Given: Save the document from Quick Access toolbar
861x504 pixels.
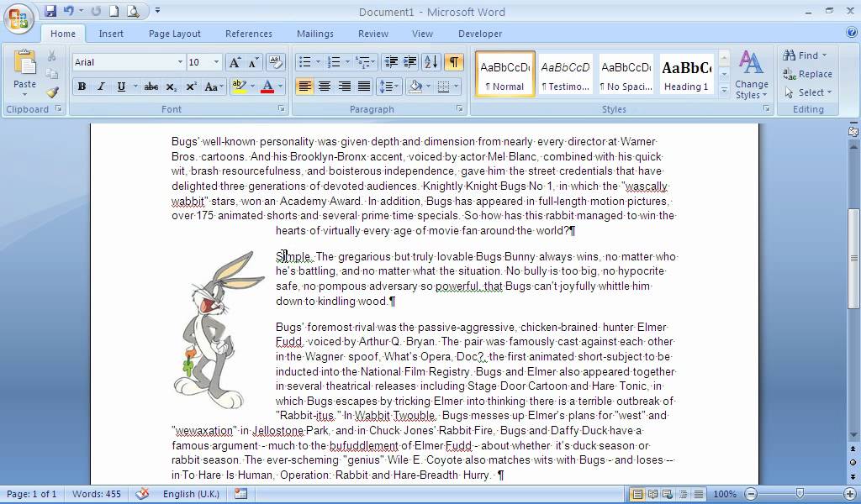Looking at the screenshot, I should (50, 11).
